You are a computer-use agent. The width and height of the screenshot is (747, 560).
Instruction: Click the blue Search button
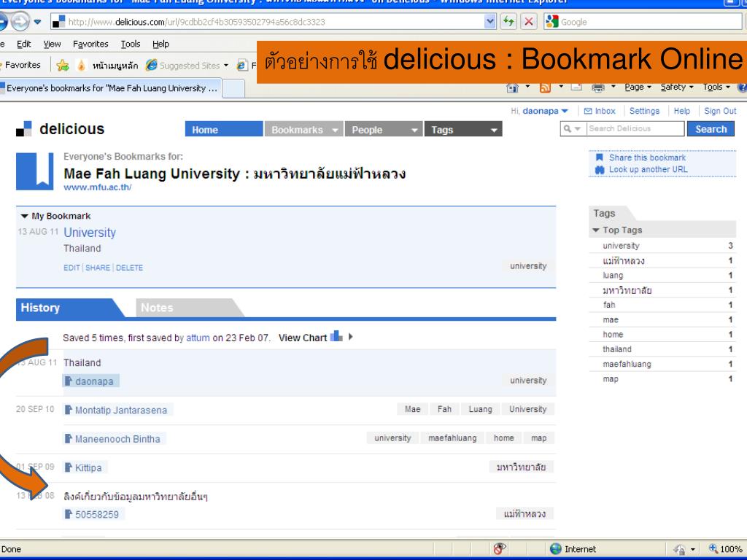711,129
